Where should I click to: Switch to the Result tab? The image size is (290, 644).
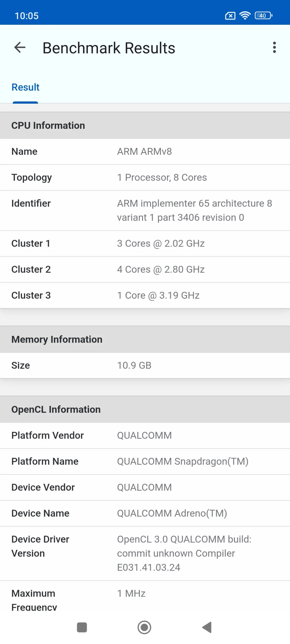click(25, 87)
